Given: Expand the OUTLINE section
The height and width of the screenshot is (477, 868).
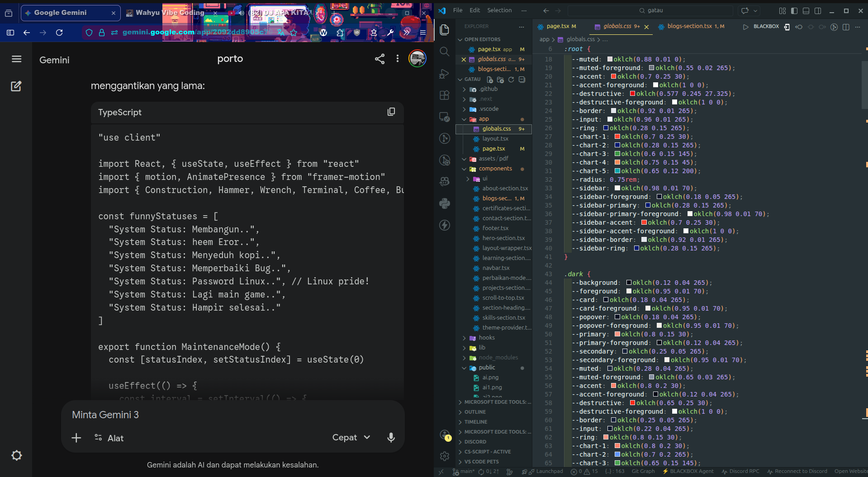Looking at the screenshot, I should tap(475, 412).
